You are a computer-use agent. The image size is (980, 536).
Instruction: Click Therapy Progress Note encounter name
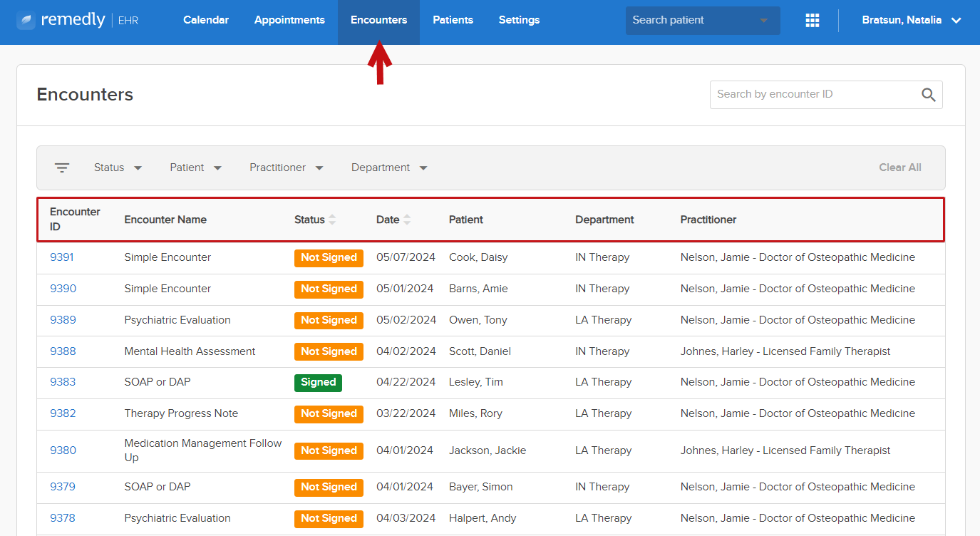tap(181, 413)
